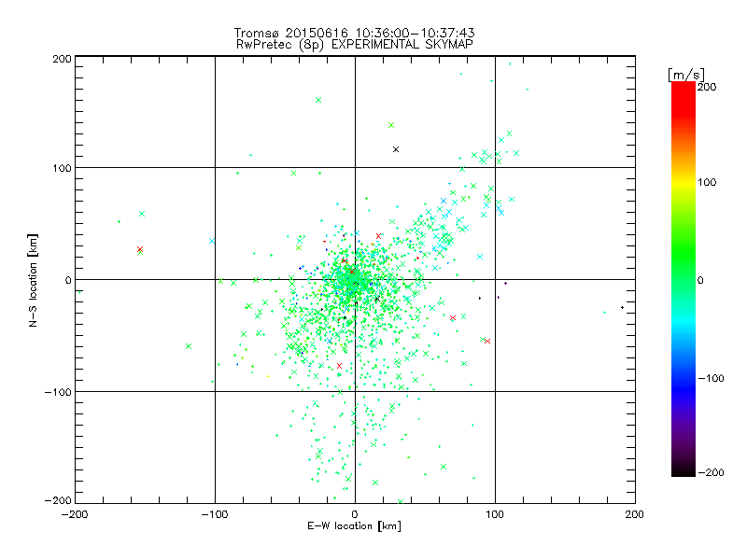Image resolution: width=747 pixels, height=560 pixels.
Task: Click the colorbar '200' tick label
Action: (x=707, y=87)
